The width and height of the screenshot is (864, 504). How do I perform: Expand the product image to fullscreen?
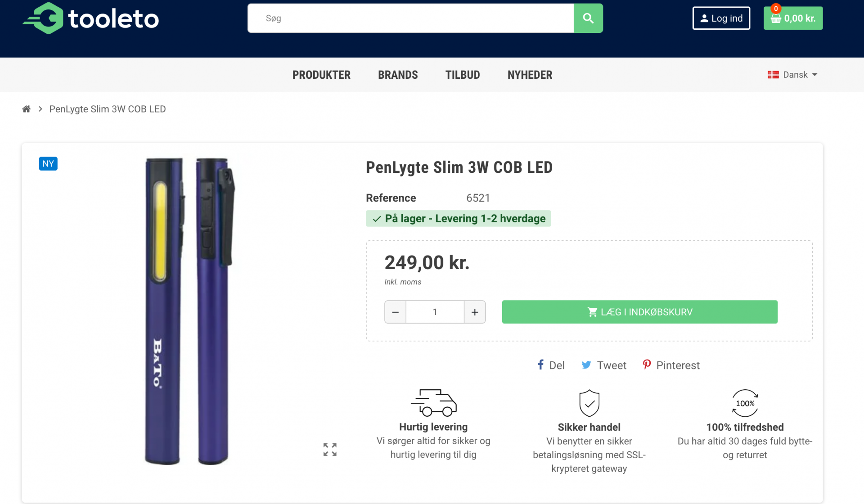(x=330, y=449)
